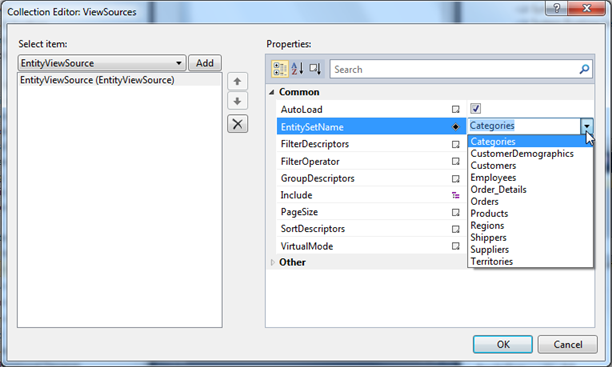Screen dimensions: 612x367
Task: Remove selected item with X button
Action: [x=237, y=124]
